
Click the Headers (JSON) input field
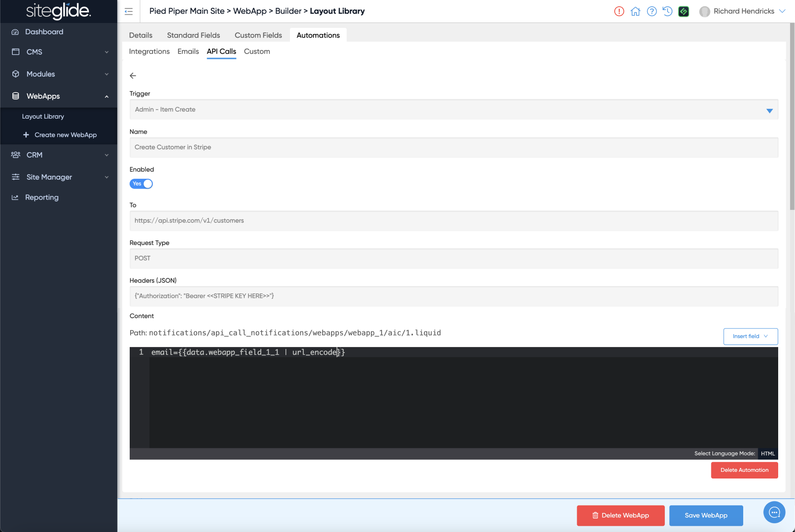click(x=453, y=296)
